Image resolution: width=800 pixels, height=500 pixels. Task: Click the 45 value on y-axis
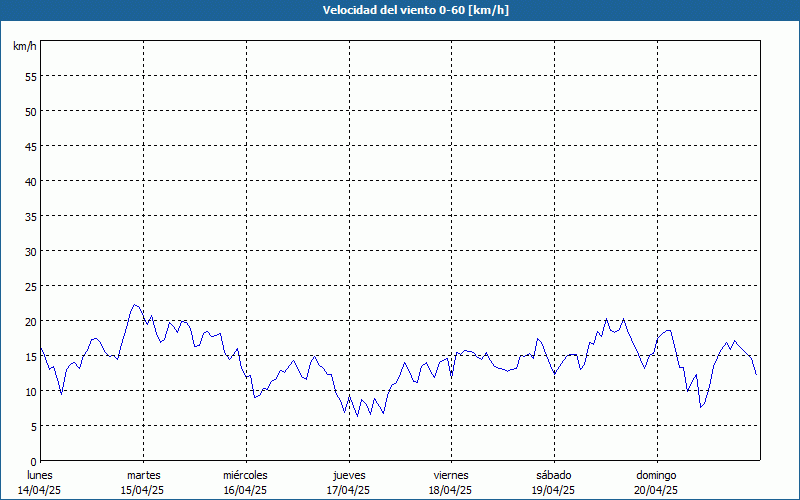31,147
